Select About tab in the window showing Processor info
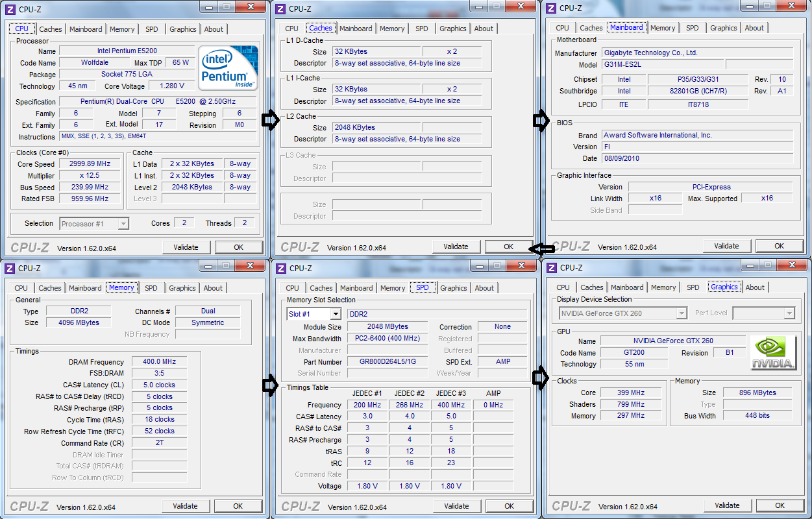812x519 pixels. pyautogui.click(x=214, y=29)
